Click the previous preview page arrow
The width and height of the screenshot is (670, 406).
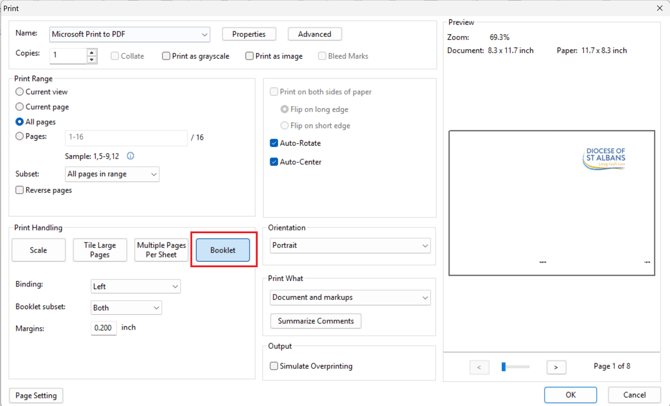tap(479, 367)
